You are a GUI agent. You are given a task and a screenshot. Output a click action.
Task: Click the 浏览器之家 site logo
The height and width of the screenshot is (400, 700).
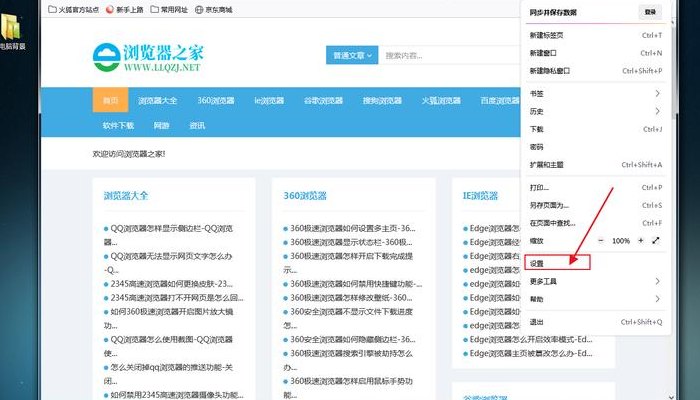tap(148, 57)
